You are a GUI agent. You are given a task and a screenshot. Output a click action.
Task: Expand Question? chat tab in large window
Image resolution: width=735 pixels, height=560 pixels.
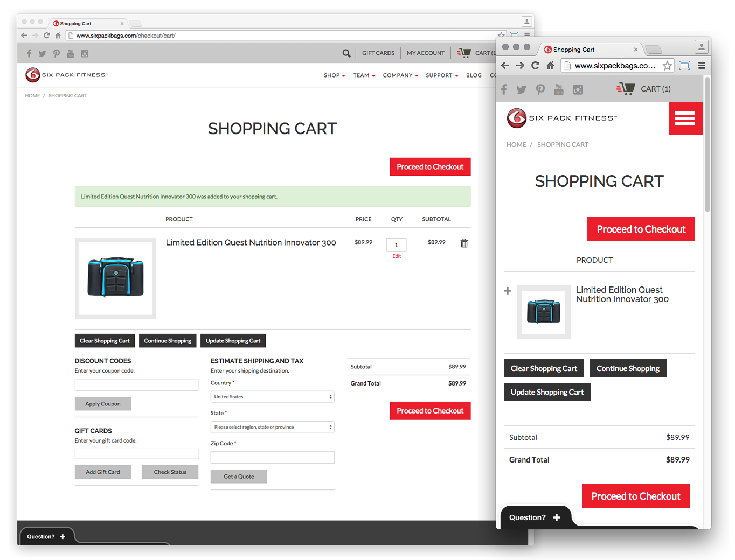46,536
